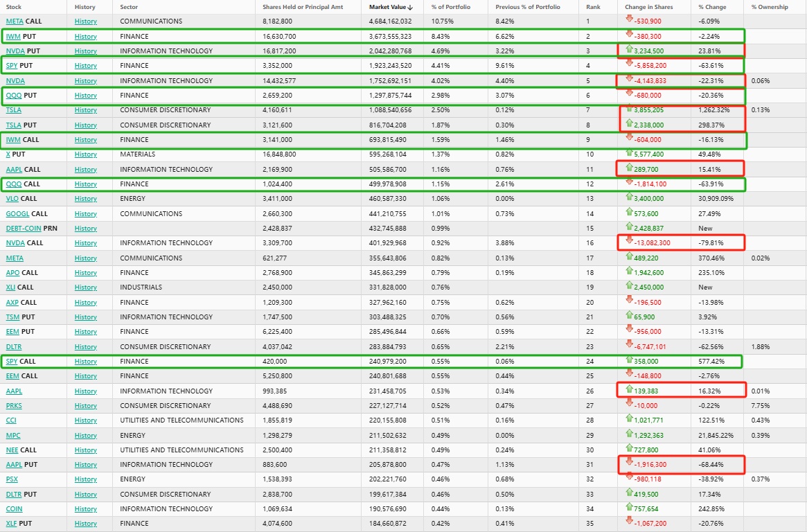Click red down arrow beside -530,900
Image resolution: width=807 pixels, height=532 pixels.
(629, 20)
